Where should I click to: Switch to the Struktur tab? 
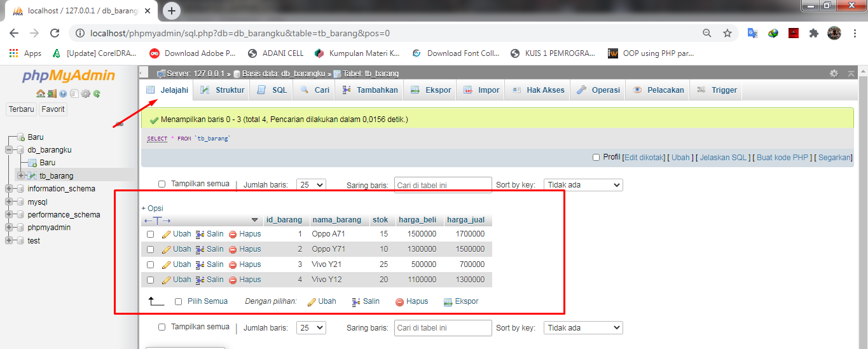[222, 90]
